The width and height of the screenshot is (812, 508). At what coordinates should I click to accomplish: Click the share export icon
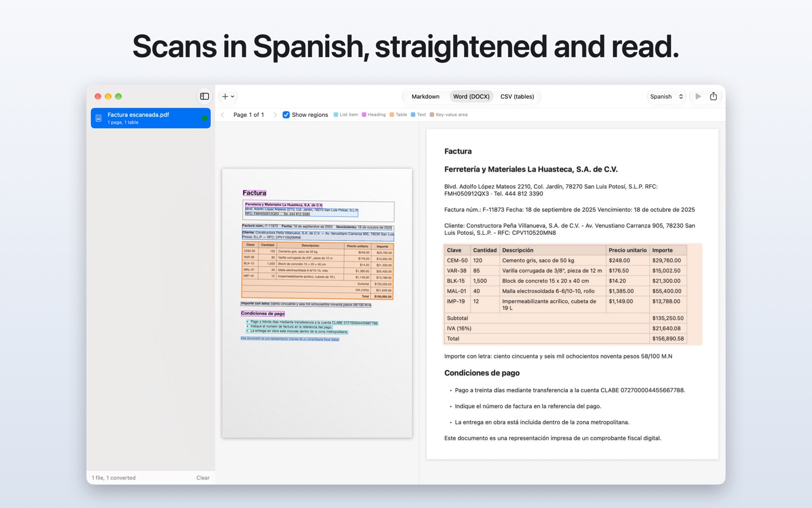[x=713, y=97]
